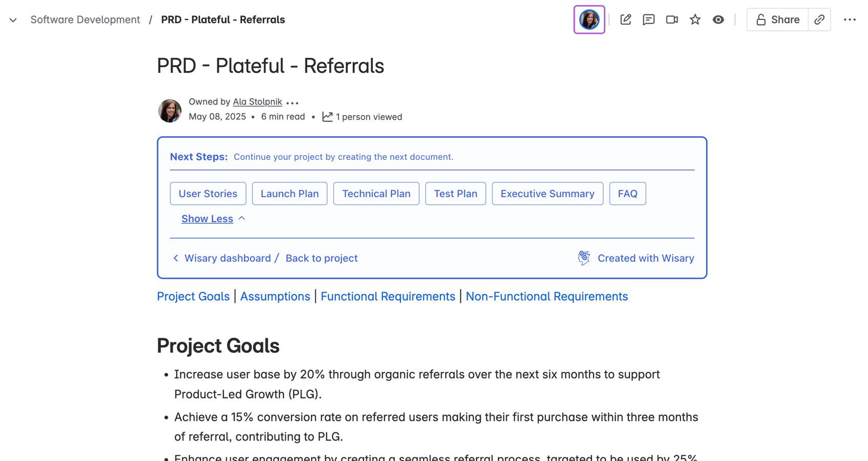Click the owner's profile photo
This screenshot has width=868, height=461.
click(170, 110)
